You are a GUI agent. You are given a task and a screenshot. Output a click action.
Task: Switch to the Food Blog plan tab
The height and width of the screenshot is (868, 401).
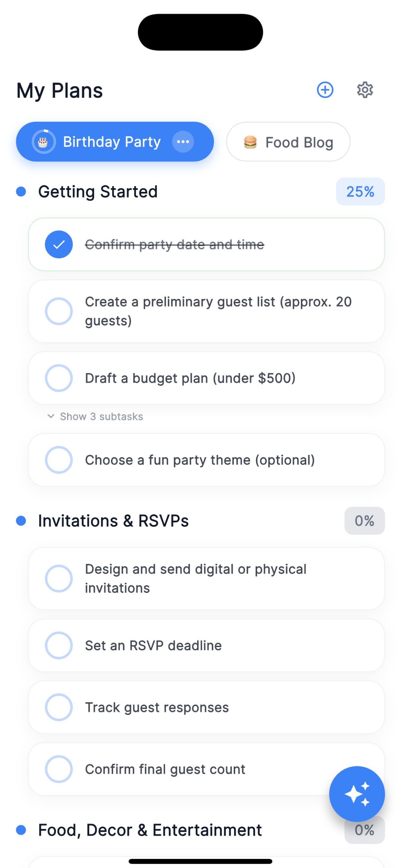pyautogui.click(x=288, y=142)
